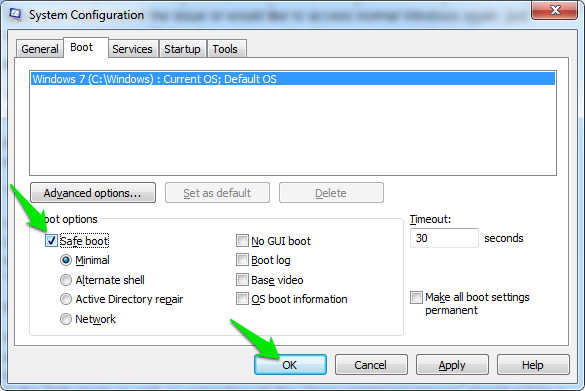
Task: Click the Timeout seconds input field
Action: 444,238
